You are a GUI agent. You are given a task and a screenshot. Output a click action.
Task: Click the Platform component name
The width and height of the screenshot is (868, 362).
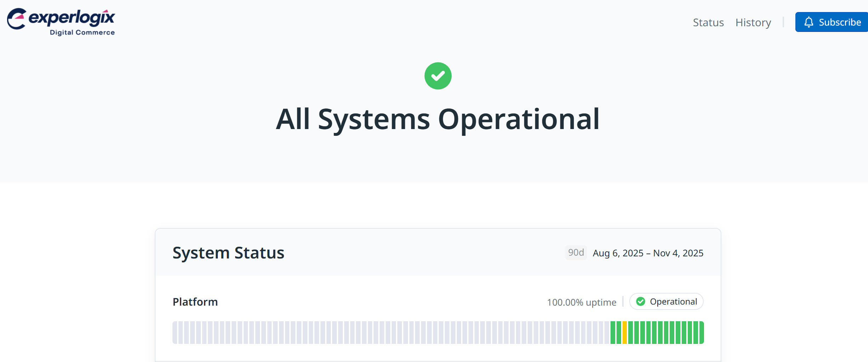point(195,302)
